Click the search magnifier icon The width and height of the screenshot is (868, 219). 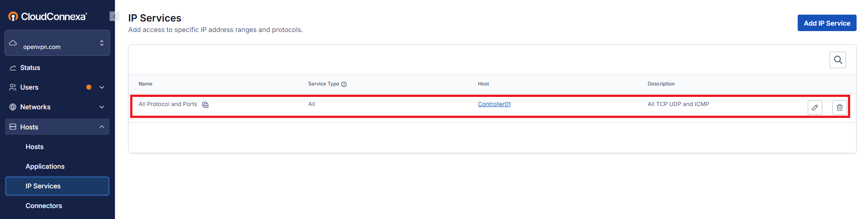(x=837, y=60)
